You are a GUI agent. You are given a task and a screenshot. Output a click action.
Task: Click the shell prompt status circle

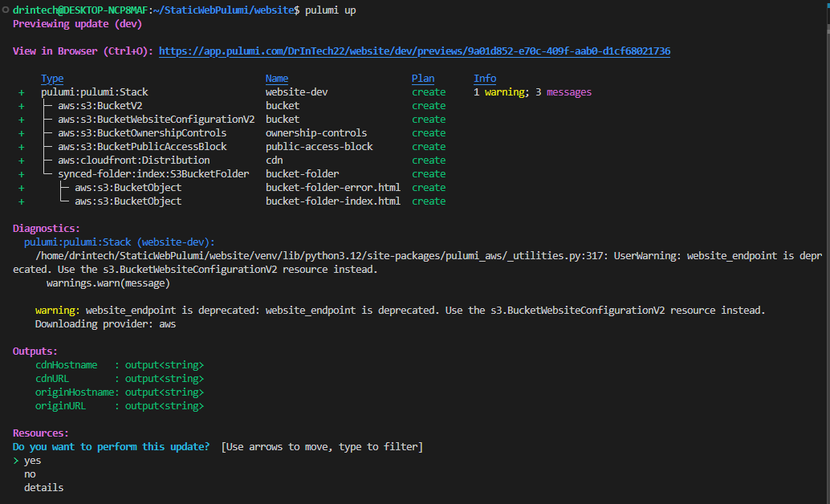tap(6, 10)
